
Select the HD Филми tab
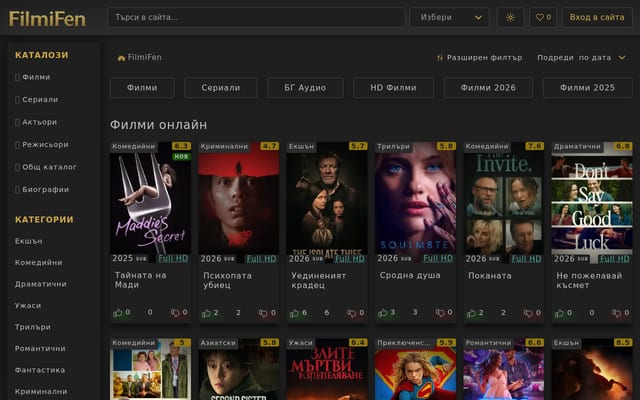pyautogui.click(x=393, y=88)
